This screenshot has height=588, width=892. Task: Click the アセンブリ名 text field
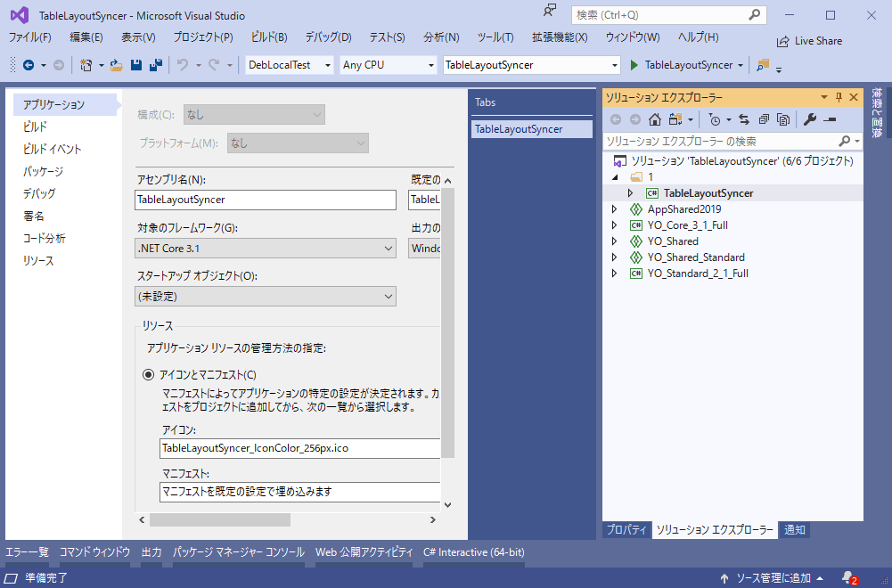[x=266, y=200]
